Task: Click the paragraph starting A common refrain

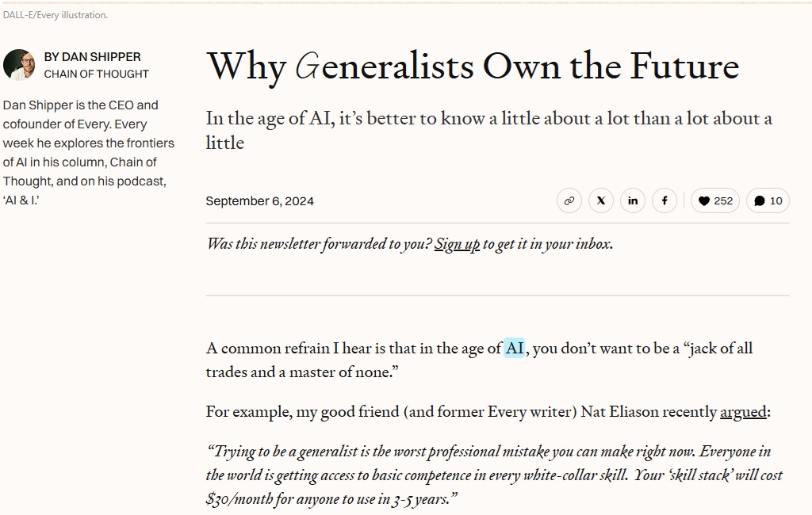Action: [479, 360]
